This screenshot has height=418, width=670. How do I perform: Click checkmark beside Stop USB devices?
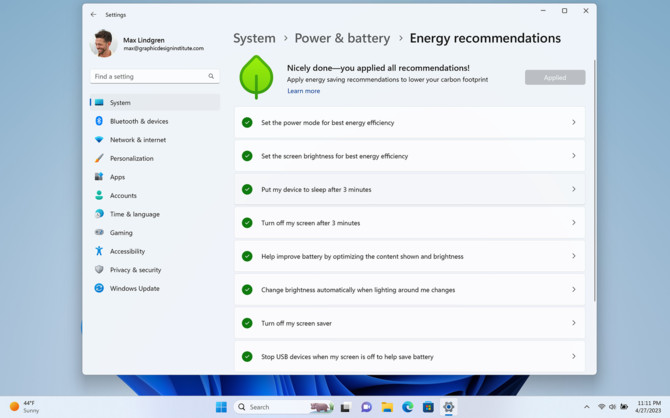click(x=247, y=356)
